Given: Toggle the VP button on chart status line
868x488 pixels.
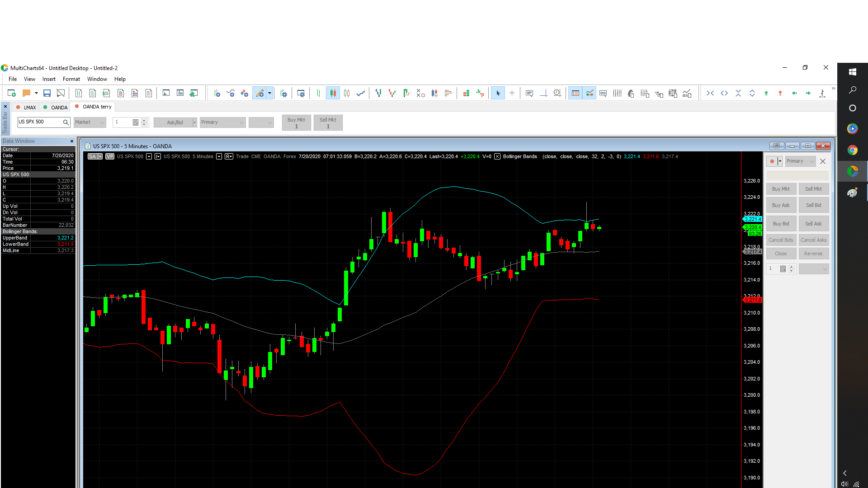Looking at the screenshot, I should [110, 156].
